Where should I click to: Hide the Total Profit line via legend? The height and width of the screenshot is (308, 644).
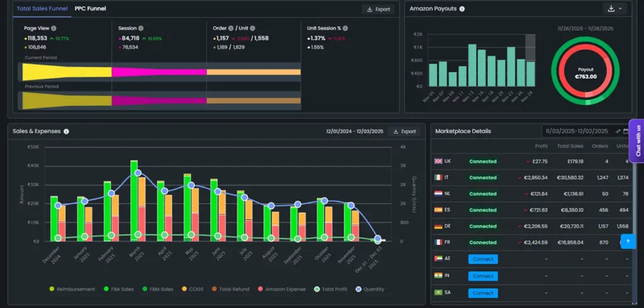[x=332, y=289]
